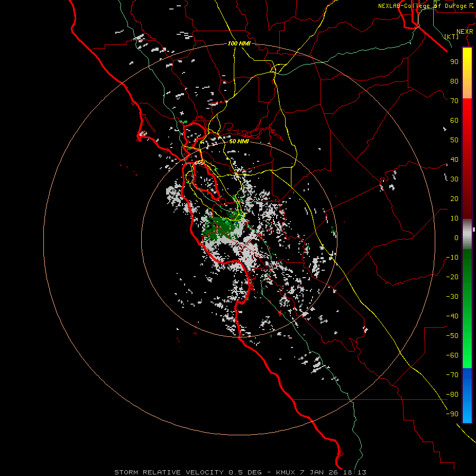Click the 50 value on the velocity scale

click(454, 140)
